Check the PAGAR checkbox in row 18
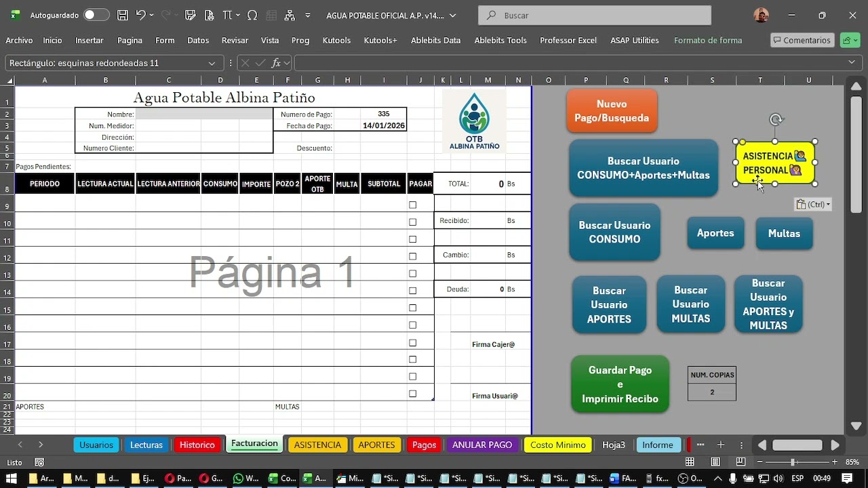The height and width of the screenshot is (488, 868). point(412,359)
